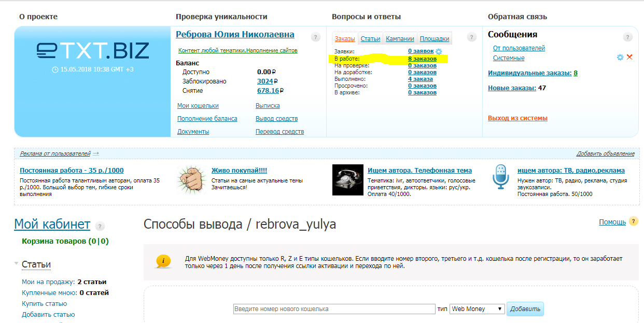This screenshot has width=644, height=323.
Task: Open help icon beside Реброва Юлия Николаевна
Action: click(x=316, y=37)
